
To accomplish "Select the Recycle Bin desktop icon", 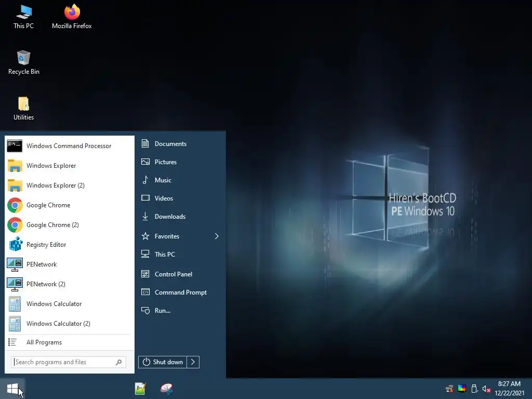I will tap(23, 63).
